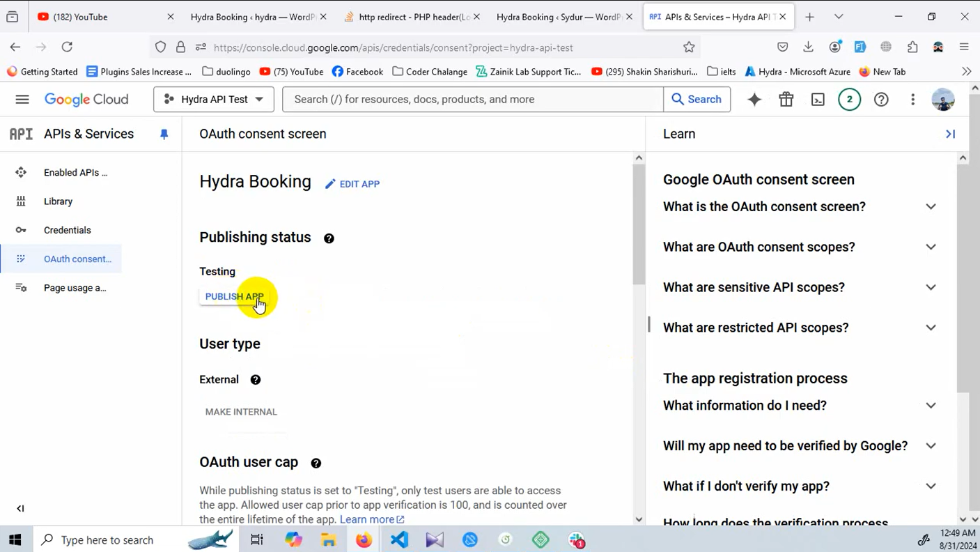This screenshot has height=552, width=980.
Task: Open Task View on the taskbar
Action: 257,539
